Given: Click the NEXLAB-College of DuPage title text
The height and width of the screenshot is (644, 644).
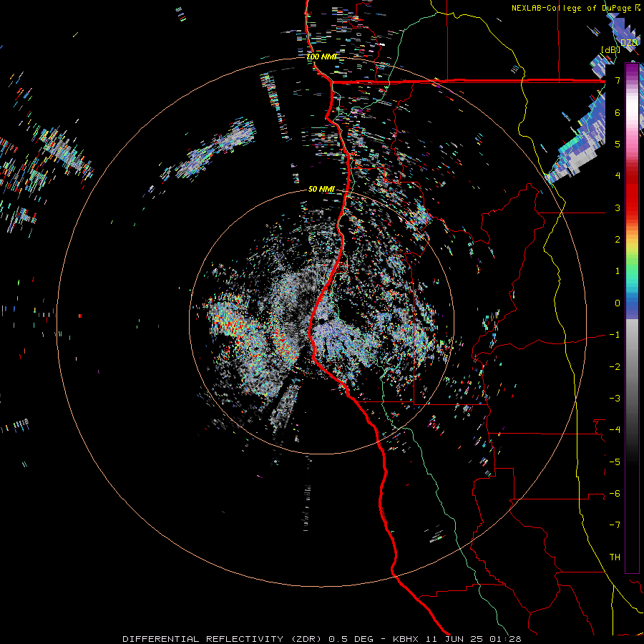Looking at the screenshot, I should pos(571,8).
